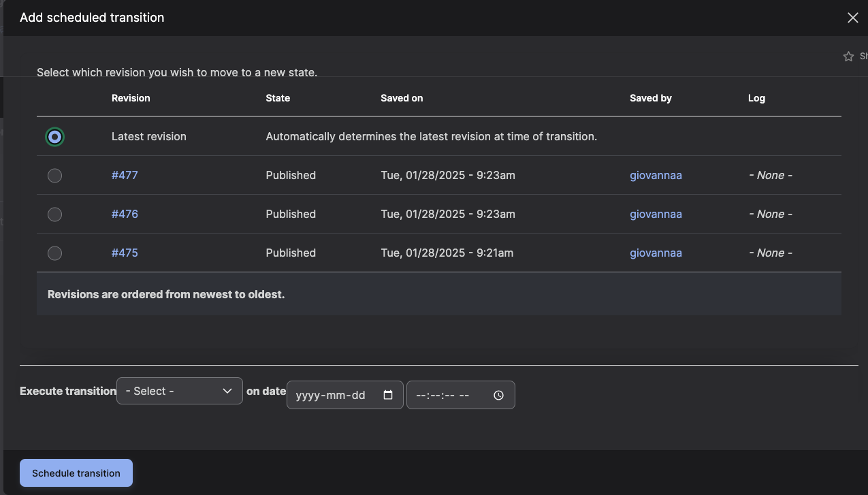Open the clock picker icon in time field
Image resolution: width=868 pixels, height=495 pixels.
[498, 395]
